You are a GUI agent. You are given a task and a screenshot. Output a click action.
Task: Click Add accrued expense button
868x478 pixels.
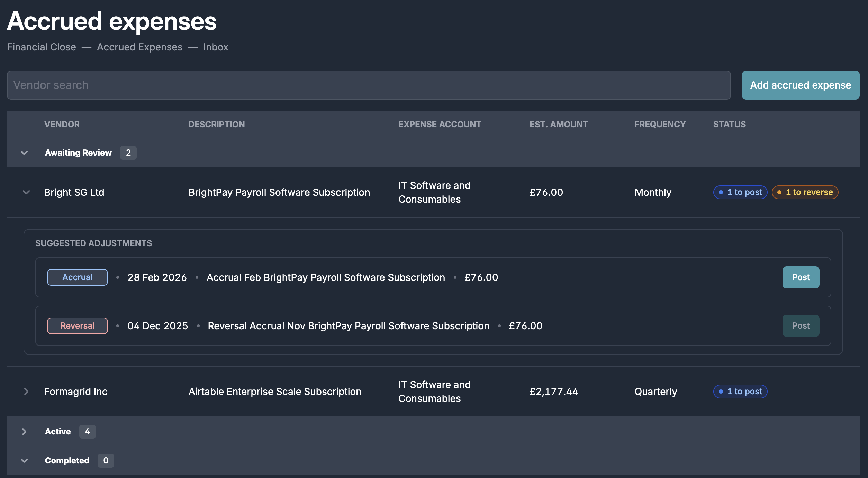pyautogui.click(x=801, y=85)
